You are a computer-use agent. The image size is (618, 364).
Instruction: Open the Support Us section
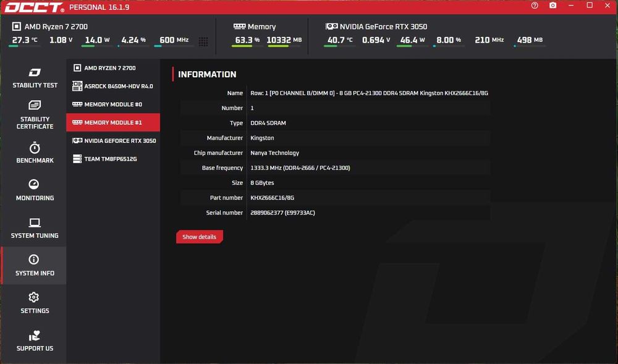(x=35, y=341)
